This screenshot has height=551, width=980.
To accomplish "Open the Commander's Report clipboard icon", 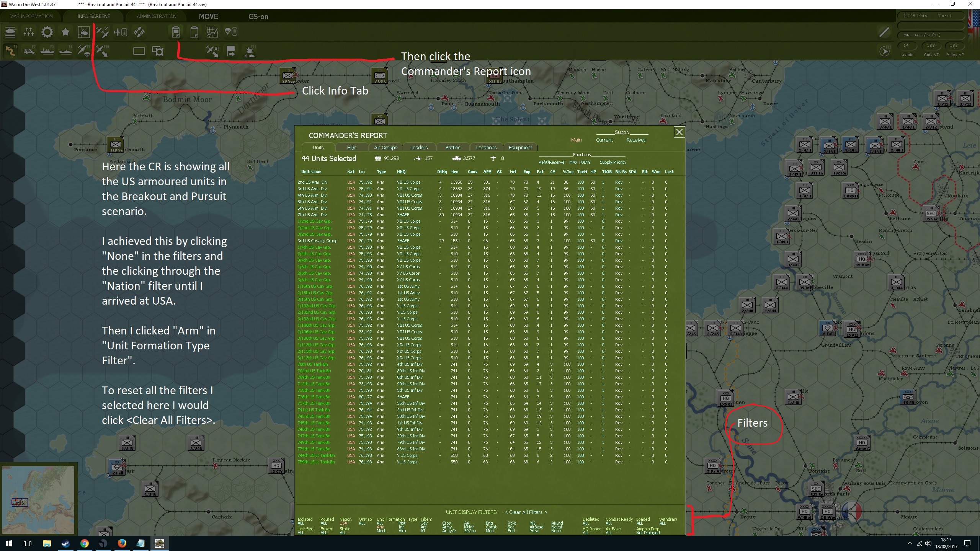I will 176,32.
